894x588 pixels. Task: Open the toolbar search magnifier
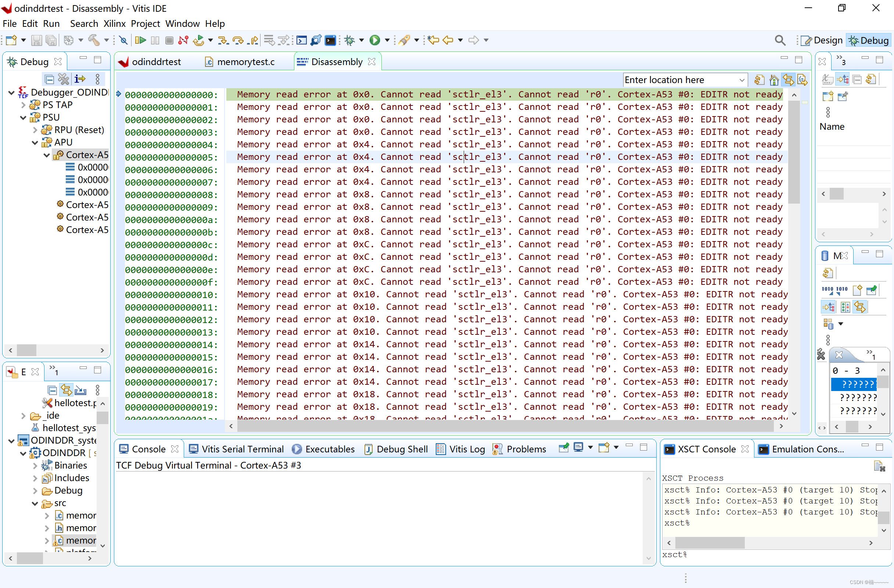pyautogui.click(x=780, y=40)
